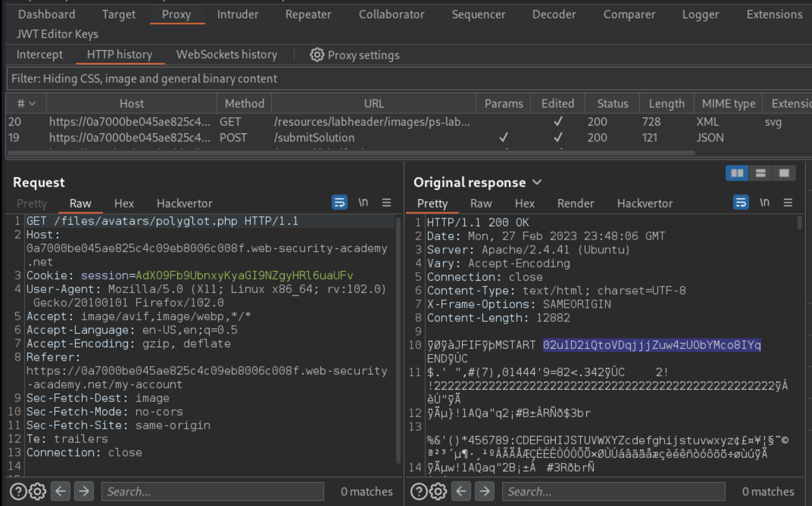Click the Edited checkmark for row 20
Viewport: 812px width, 506px height.
557,121
